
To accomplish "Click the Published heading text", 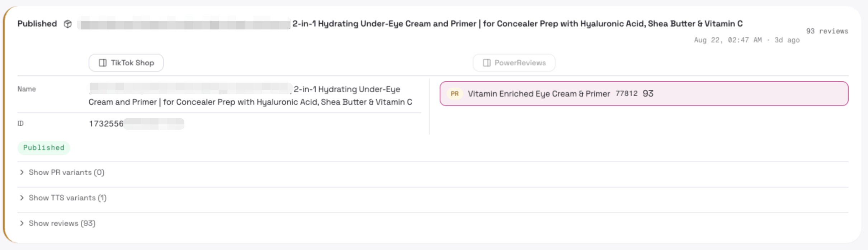I will pyautogui.click(x=37, y=24).
